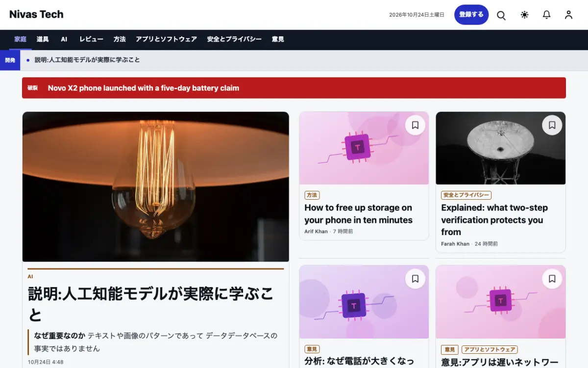The image size is (588, 368).
Task: Open the 方法 nav tab
Action: [x=120, y=39]
